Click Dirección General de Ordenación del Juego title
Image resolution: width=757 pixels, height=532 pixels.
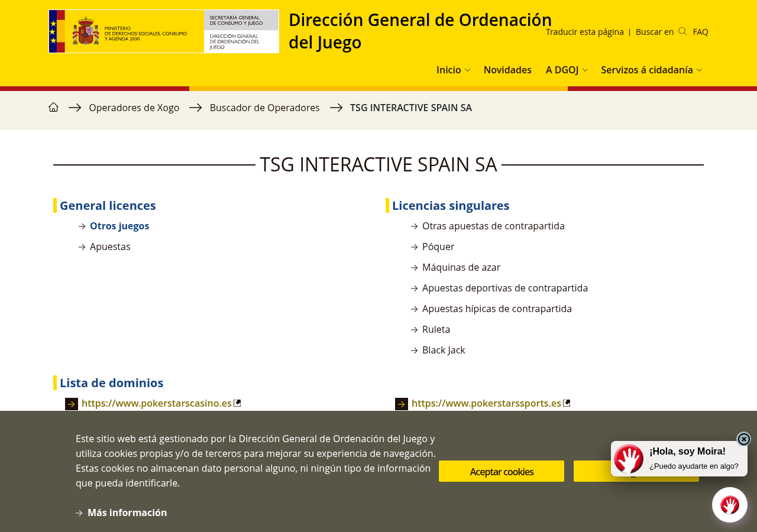click(420, 31)
